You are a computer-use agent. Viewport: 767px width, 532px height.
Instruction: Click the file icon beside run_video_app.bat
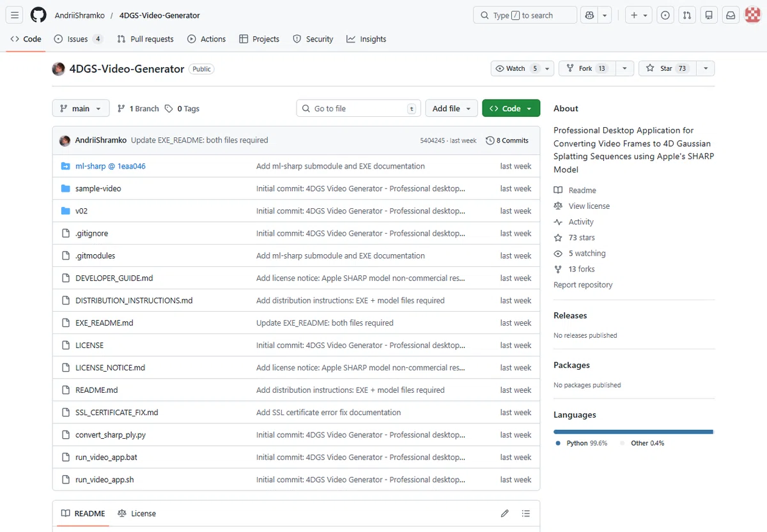65,457
